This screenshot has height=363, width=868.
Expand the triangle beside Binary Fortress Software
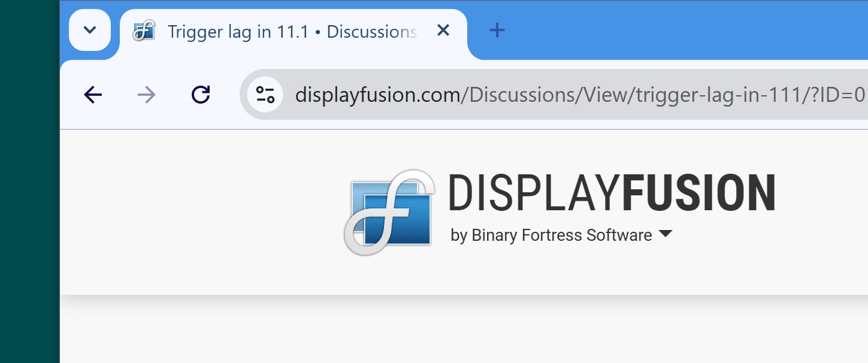(x=665, y=234)
